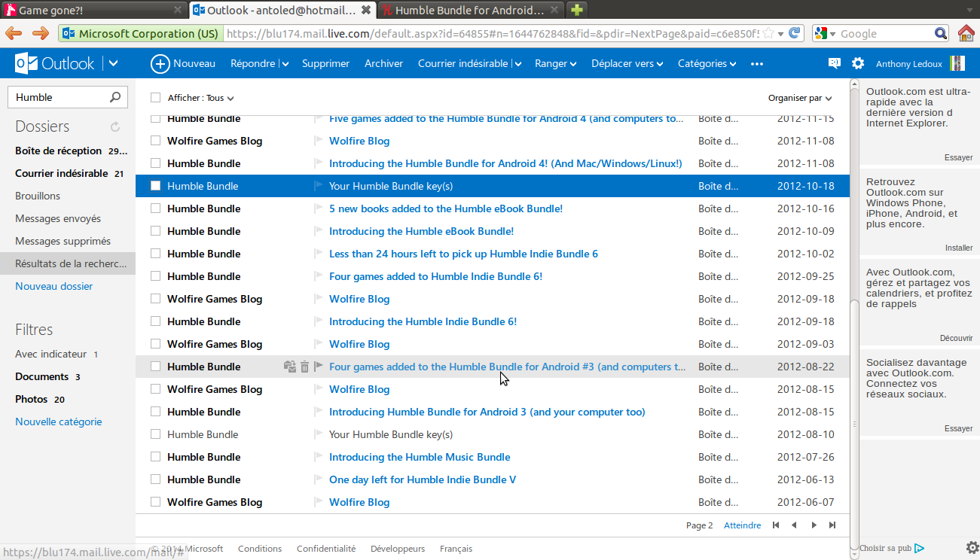980x560 pixels.
Task: Open Messages supprimés folder
Action: pyautogui.click(x=63, y=241)
